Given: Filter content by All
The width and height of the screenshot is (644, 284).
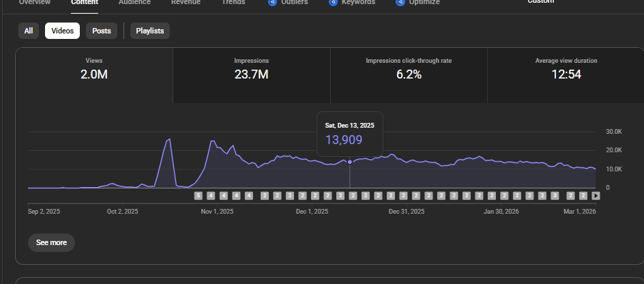Looking at the screenshot, I should pyautogui.click(x=29, y=31).
